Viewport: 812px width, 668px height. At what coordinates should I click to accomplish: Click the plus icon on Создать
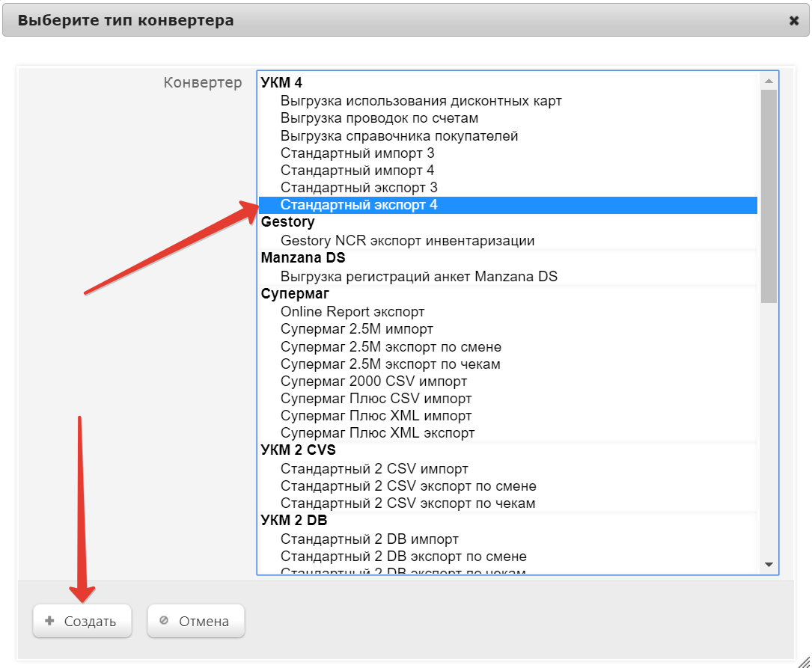pyautogui.click(x=49, y=620)
